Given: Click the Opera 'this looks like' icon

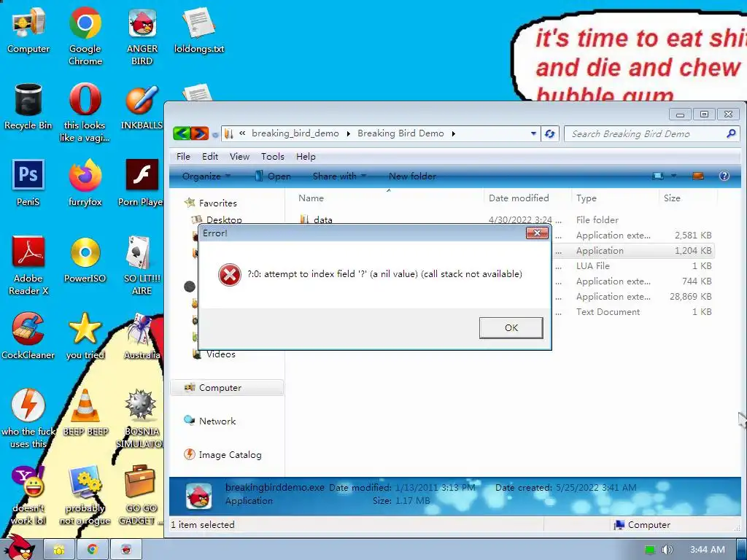Looking at the screenshot, I should tap(85, 112).
